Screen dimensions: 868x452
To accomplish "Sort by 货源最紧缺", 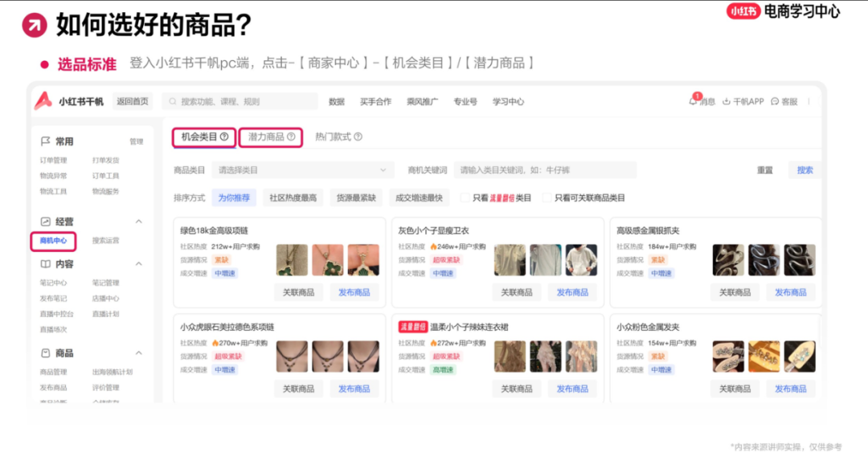I will tap(356, 197).
